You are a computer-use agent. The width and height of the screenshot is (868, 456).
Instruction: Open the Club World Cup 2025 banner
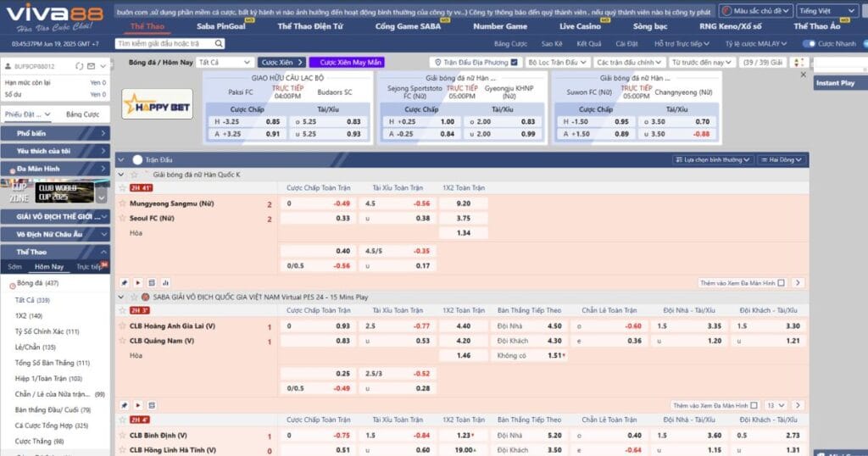[x=54, y=192]
